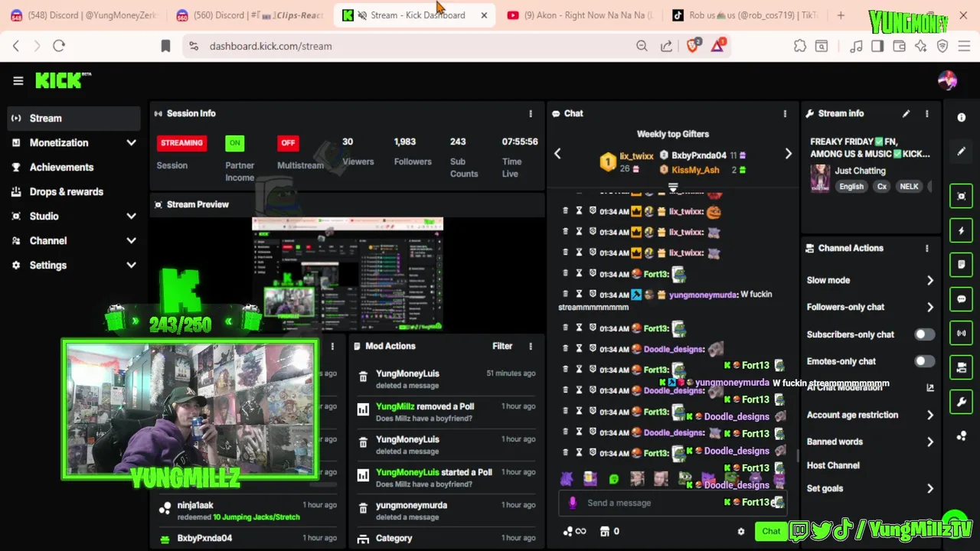Open Activity feed three-dot menu
The image size is (980, 551).
click(x=332, y=347)
